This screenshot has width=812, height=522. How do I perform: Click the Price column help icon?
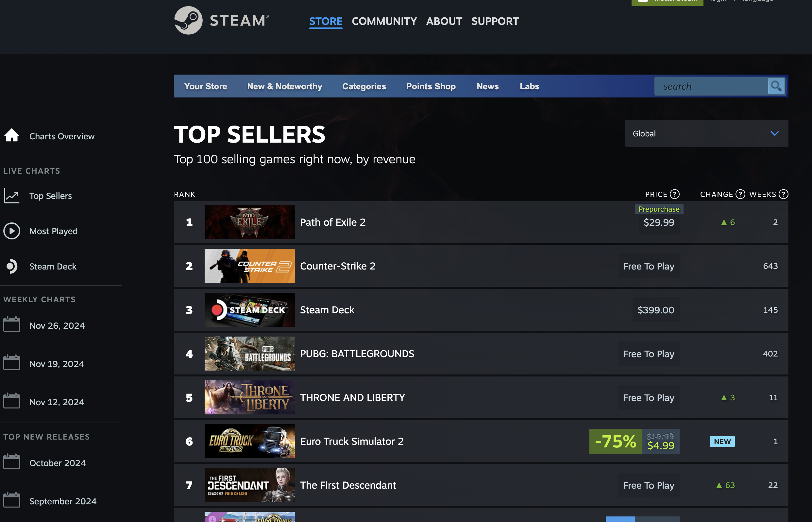click(x=675, y=194)
